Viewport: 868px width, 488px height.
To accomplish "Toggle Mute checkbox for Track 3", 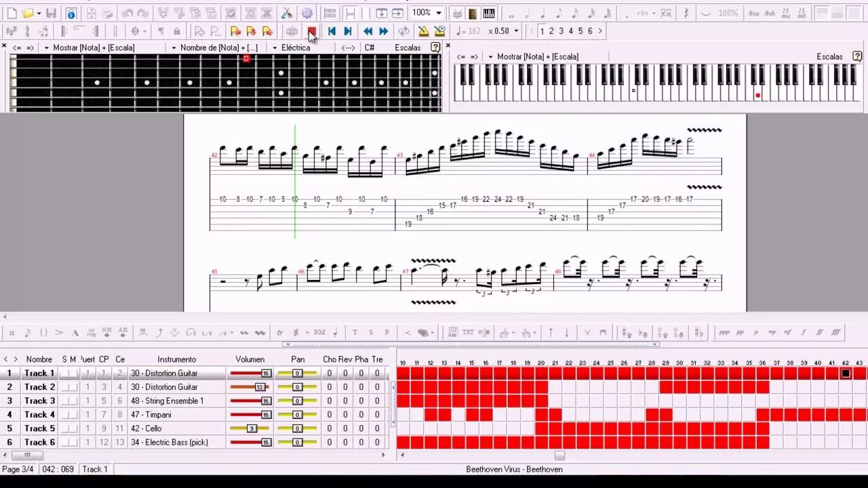I will coord(73,401).
